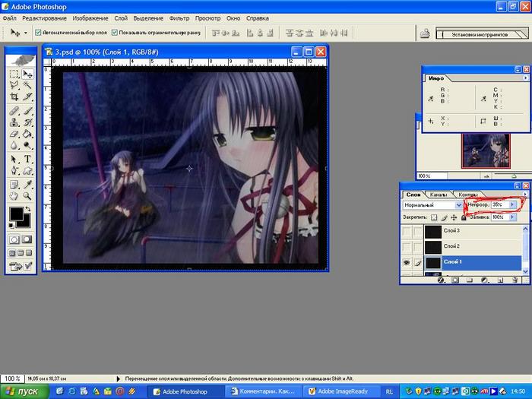Toggle lock transparent pixels
Viewport: 532px width, 399px height.
coord(434,217)
